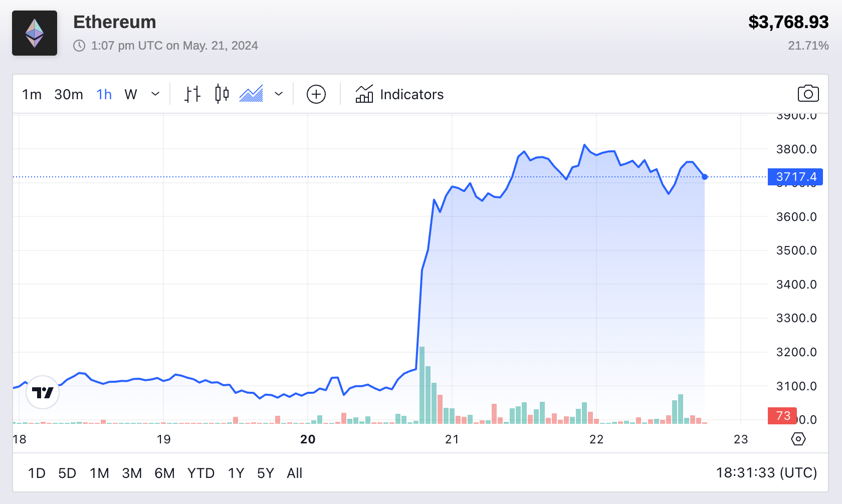Click the 3717.4 current price label

pos(795,177)
